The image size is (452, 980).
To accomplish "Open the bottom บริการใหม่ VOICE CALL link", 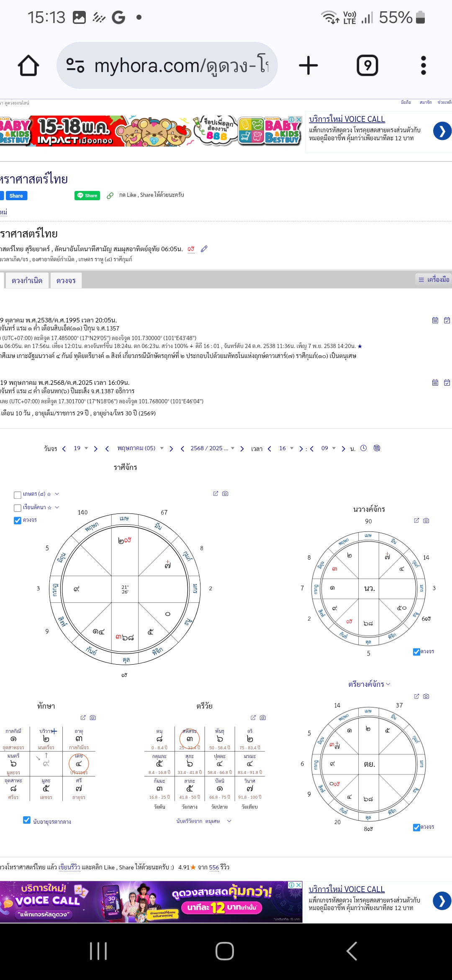I will point(347,889).
